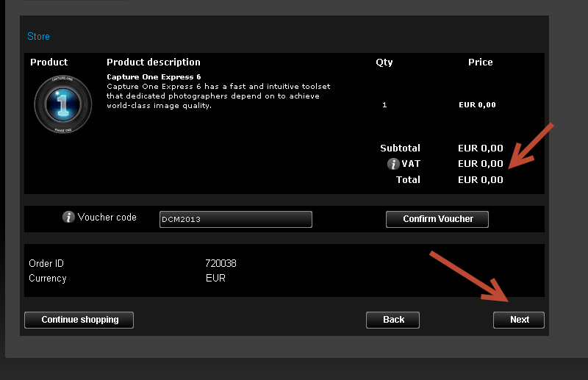Click the Voucher code info icon
588x380 pixels.
click(x=68, y=217)
